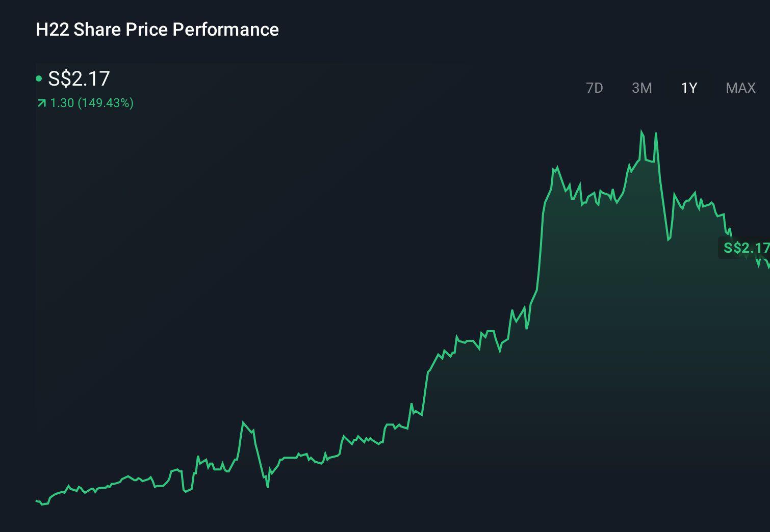Select the 7D time range
770x532 pixels.
pyautogui.click(x=595, y=88)
